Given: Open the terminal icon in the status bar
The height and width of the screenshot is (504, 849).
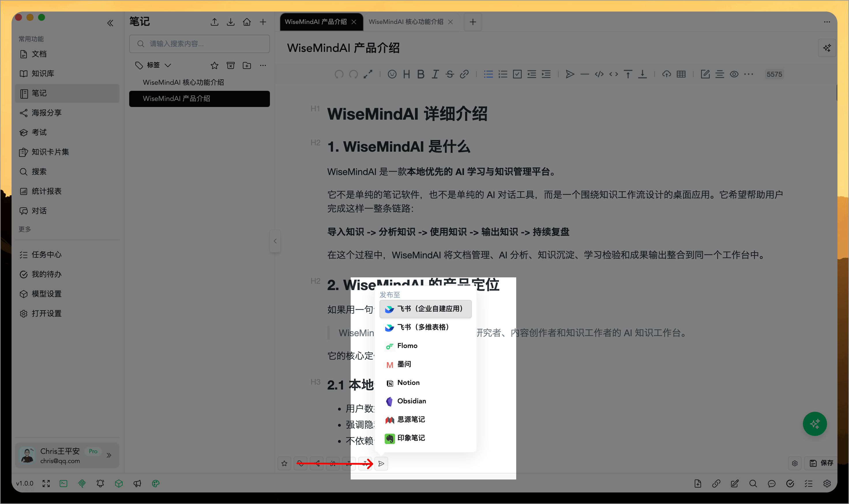Looking at the screenshot, I should click(63, 483).
